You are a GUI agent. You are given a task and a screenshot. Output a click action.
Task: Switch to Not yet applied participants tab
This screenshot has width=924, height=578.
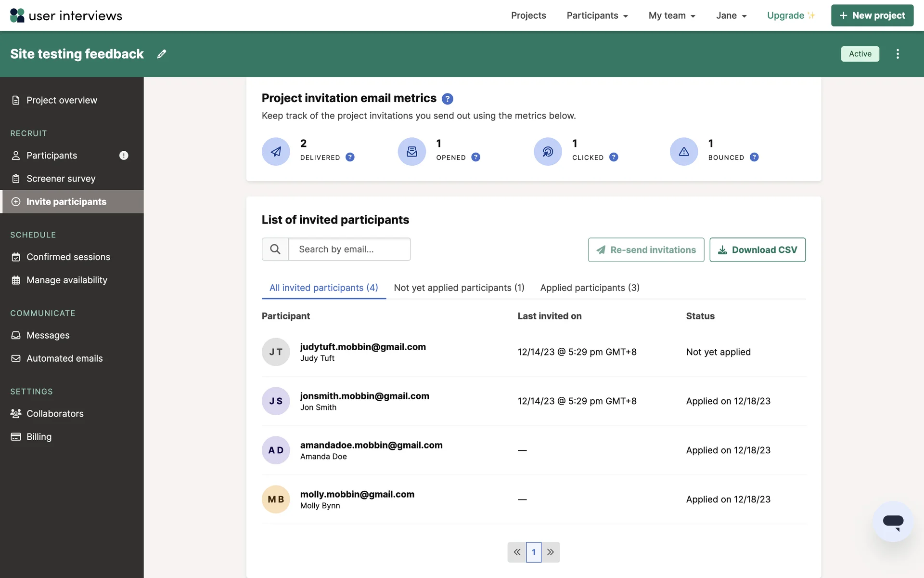tap(459, 288)
